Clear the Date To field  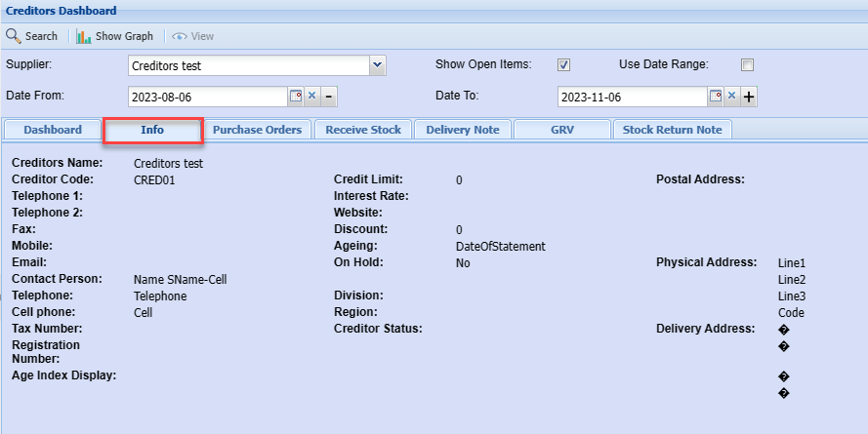click(x=730, y=97)
